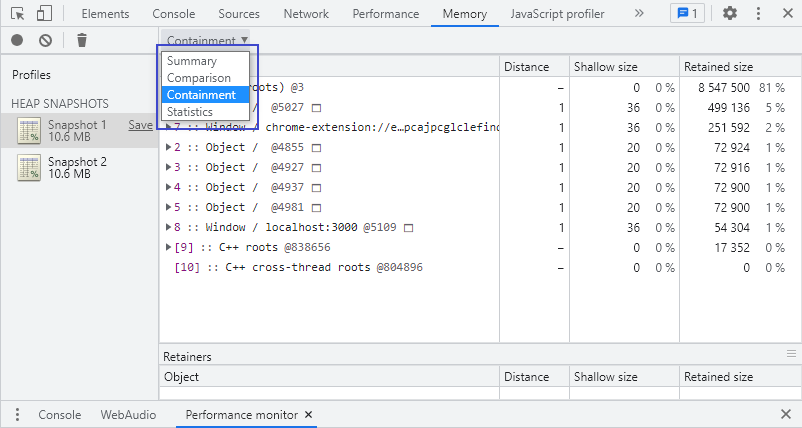Show more tabs with the chevron
The height and width of the screenshot is (428, 802).
click(x=639, y=14)
